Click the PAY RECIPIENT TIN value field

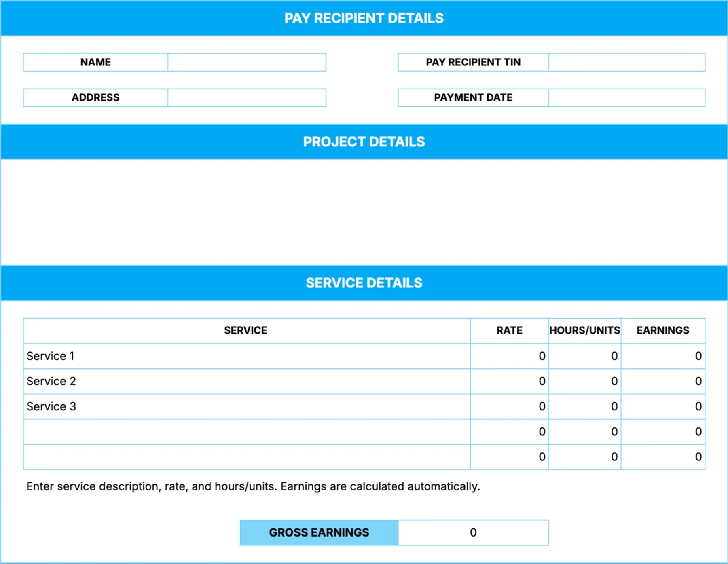(x=626, y=62)
